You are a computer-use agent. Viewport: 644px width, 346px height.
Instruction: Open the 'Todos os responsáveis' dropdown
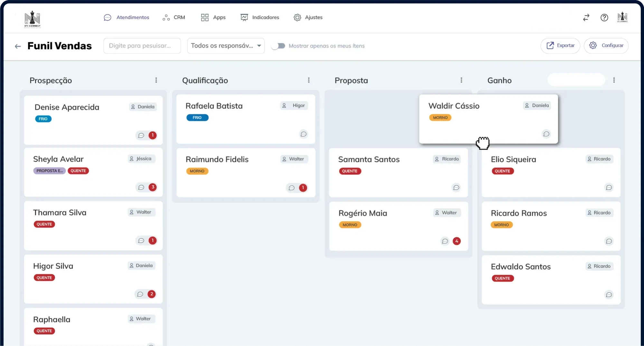click(226, 46)
